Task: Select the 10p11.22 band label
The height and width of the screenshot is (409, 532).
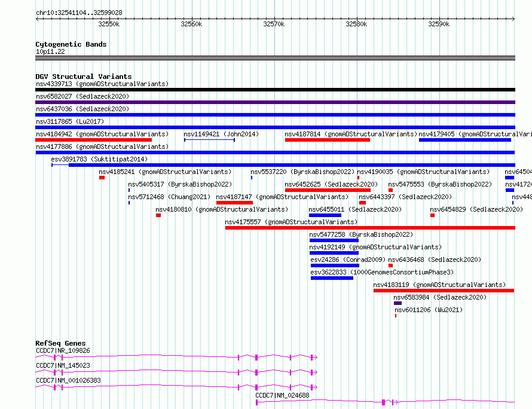Action: [50, 51]
